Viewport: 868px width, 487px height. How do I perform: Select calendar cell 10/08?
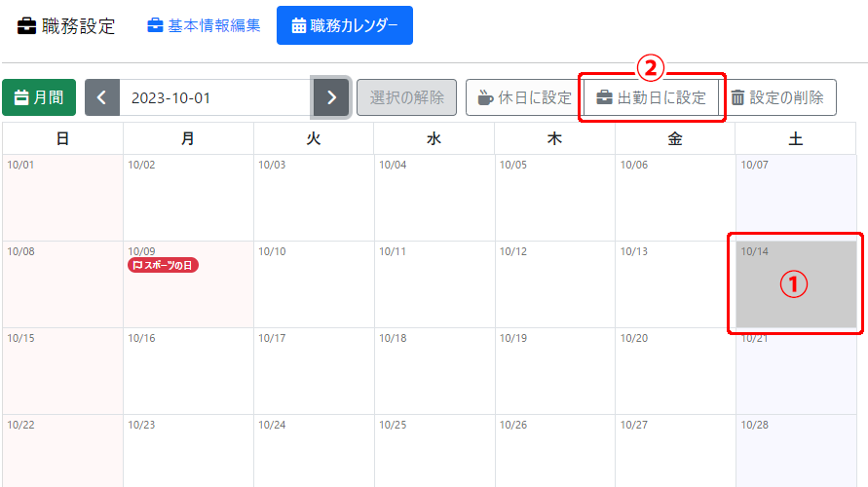[x=62, y=284]
